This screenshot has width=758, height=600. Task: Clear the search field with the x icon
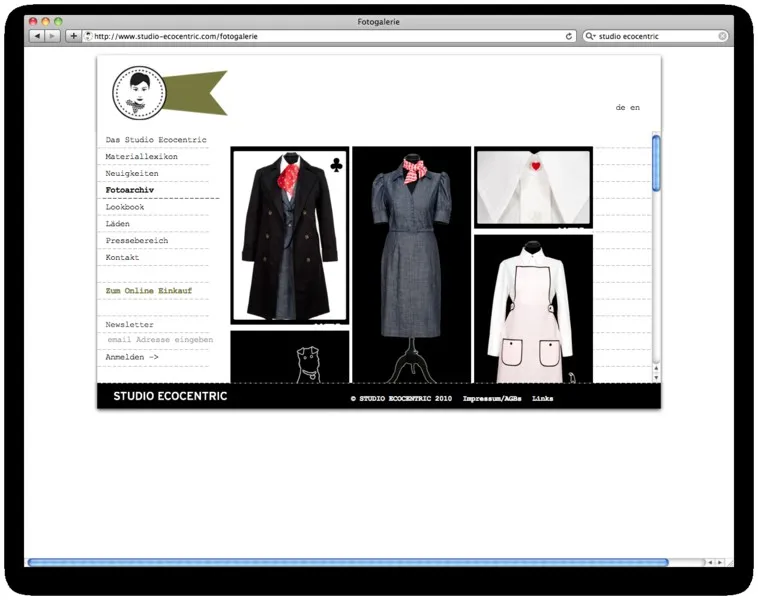(x=722, y=36)
